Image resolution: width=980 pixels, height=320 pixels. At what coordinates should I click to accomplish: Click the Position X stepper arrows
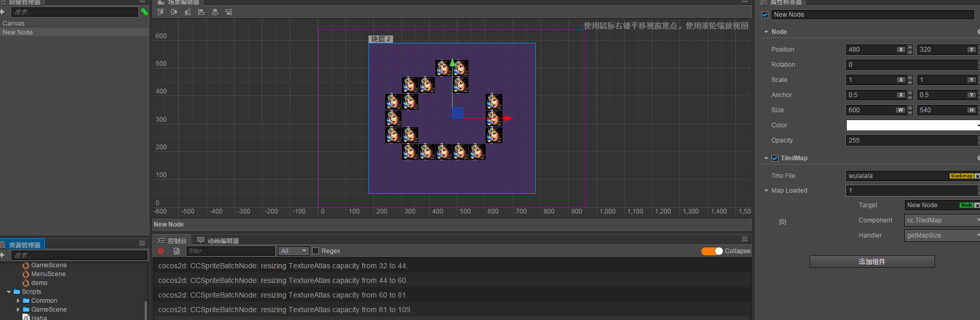point(910,50)
